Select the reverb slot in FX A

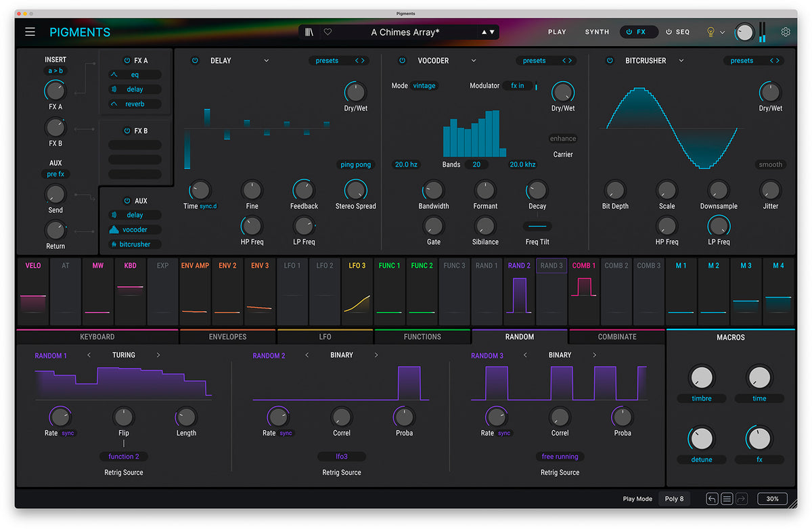pyautogui.click(x=135, y=104)
